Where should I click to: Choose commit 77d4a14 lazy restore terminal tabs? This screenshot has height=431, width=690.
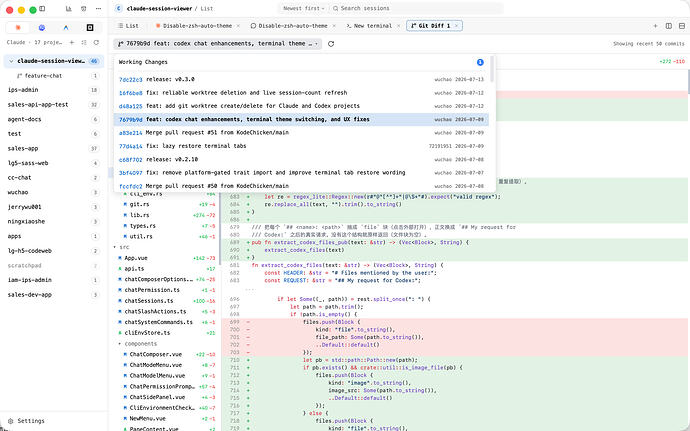[301, 146]
